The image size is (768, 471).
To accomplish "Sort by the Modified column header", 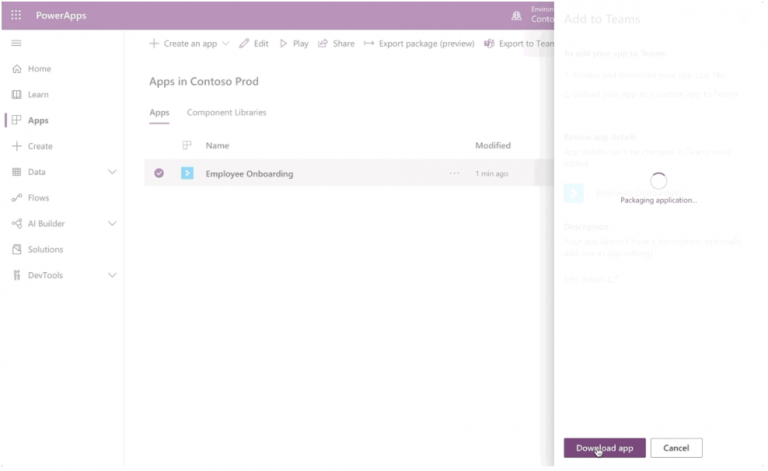I will click(493, 145).
